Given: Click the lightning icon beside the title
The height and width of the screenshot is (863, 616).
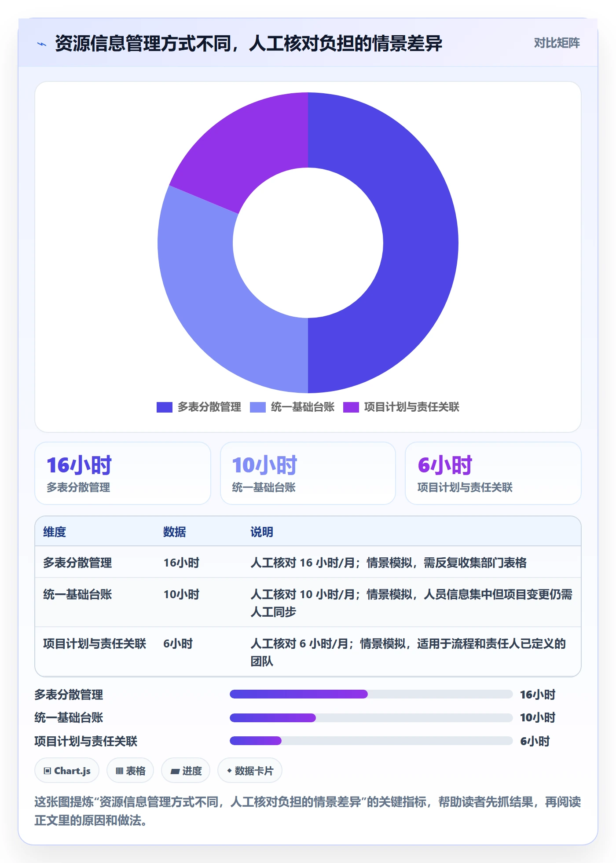Looking at the screenshot, I should tap(41, 44).
